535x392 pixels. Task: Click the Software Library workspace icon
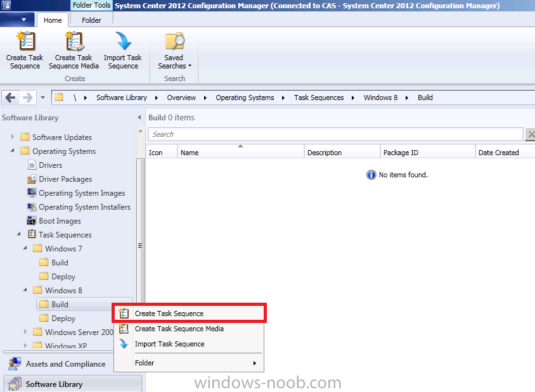[15, 384]
